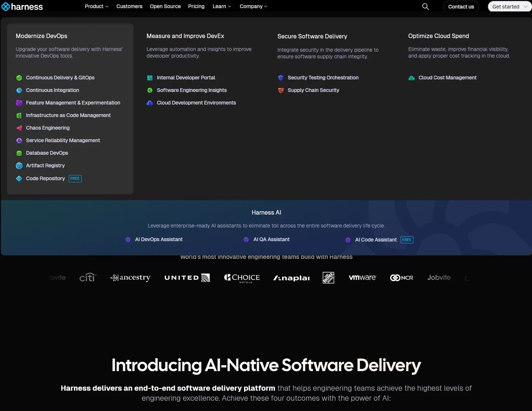Click the Harness AI section heading
The image size is (532, 411).
(x=266, y=213)
